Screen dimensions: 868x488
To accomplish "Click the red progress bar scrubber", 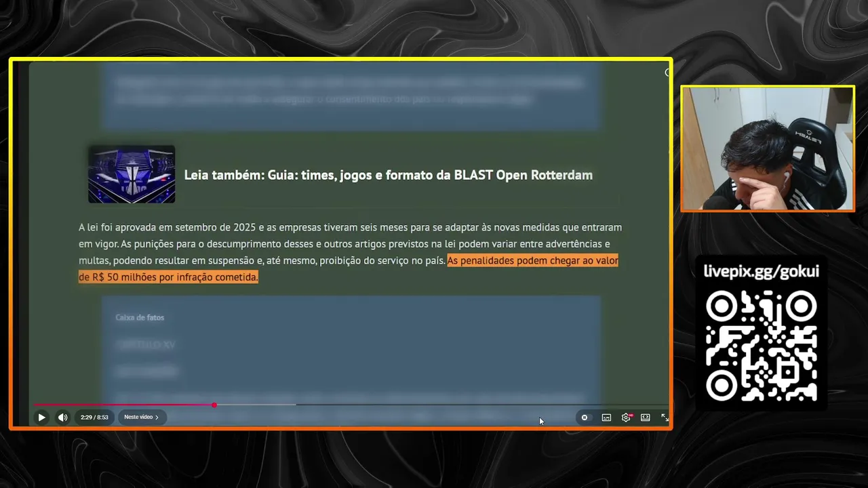I will click(x=214, y=405).
